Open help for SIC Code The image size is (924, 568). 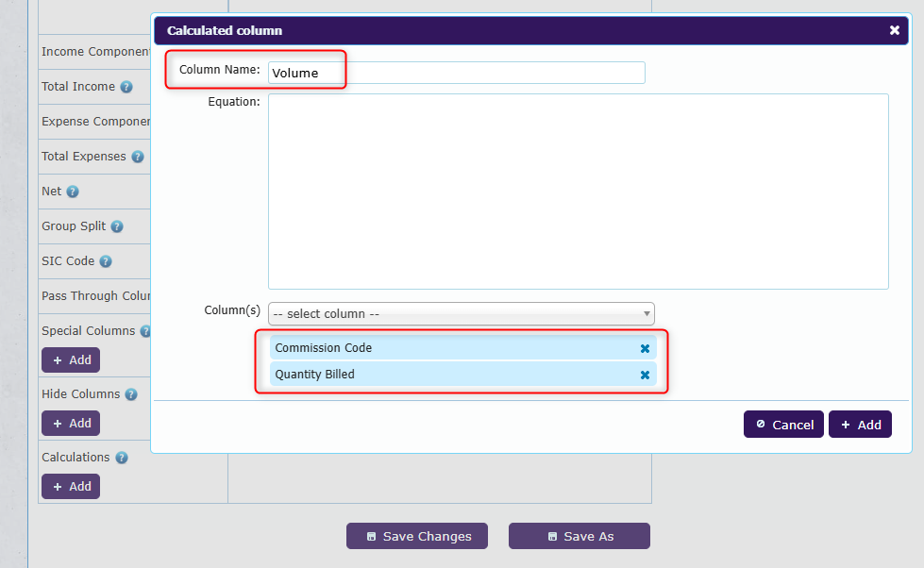pos(106,261)
